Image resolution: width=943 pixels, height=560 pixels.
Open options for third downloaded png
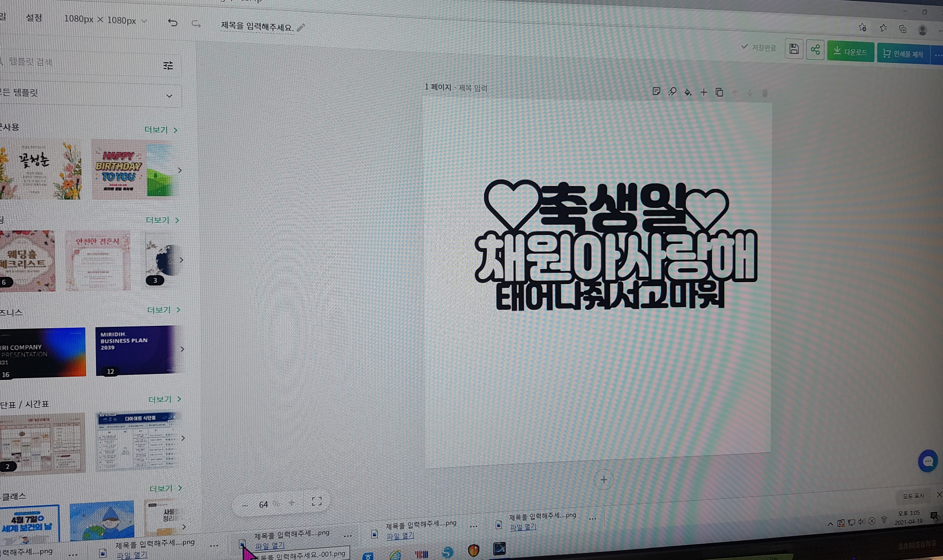pos(348,536)
